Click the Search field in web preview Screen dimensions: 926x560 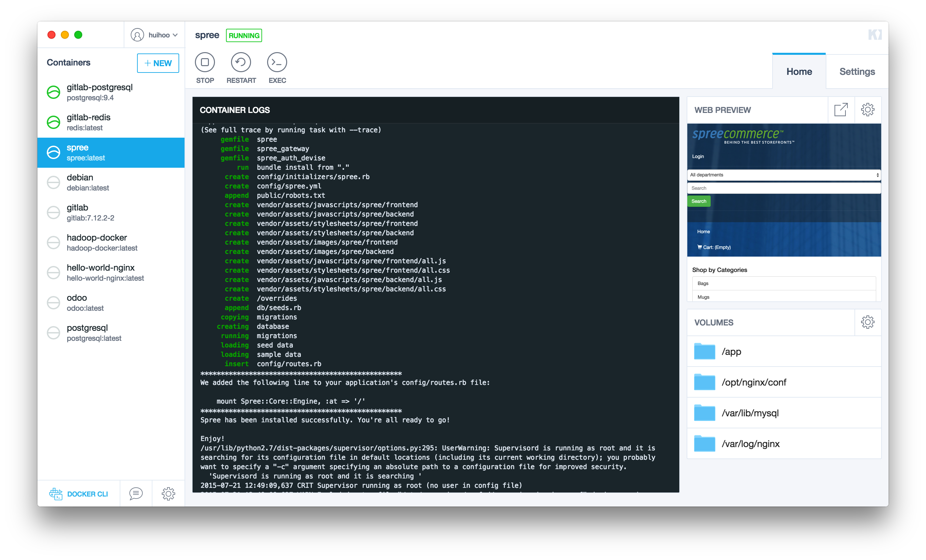[784, 188]
